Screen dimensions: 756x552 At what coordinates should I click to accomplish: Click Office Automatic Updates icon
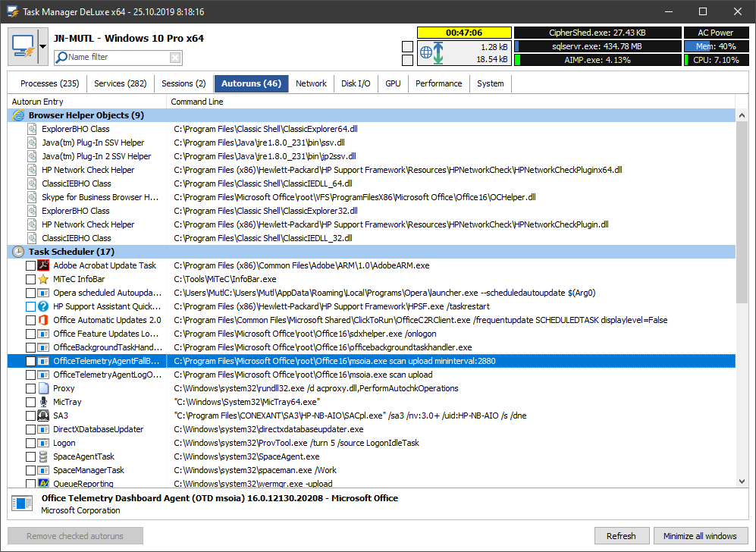(43, 320)
